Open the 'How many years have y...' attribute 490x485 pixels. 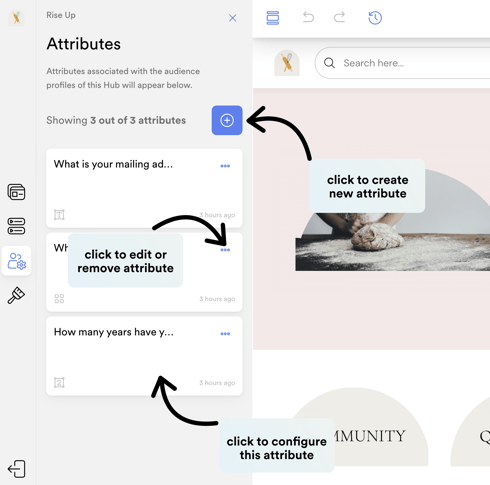click(144, 356)
